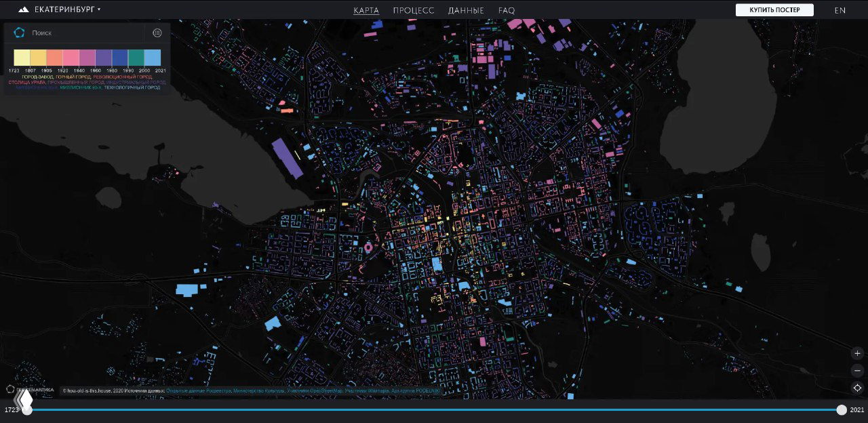Open the КАРТА tab
Viewport: 868px width, 423px height.
point(366,10)
